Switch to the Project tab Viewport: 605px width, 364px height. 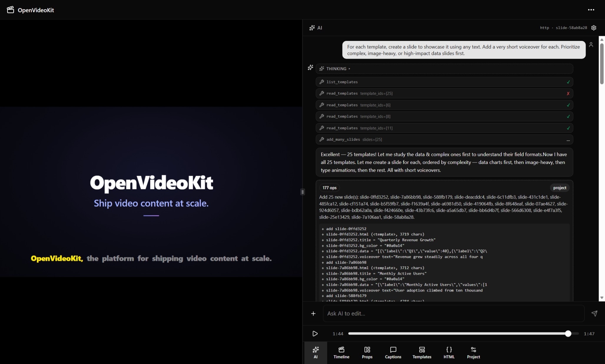473,353
